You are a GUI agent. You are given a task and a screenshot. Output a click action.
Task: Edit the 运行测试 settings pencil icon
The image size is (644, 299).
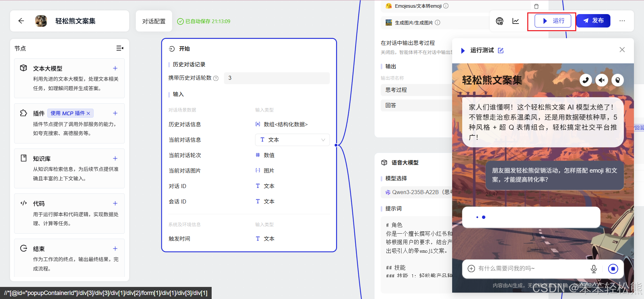tap(501, 51)
